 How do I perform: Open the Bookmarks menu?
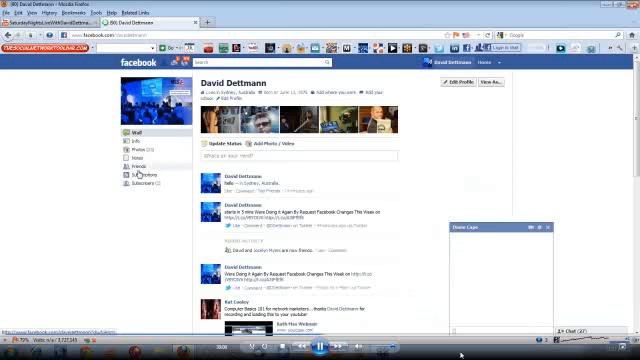(x=73, y=13)
